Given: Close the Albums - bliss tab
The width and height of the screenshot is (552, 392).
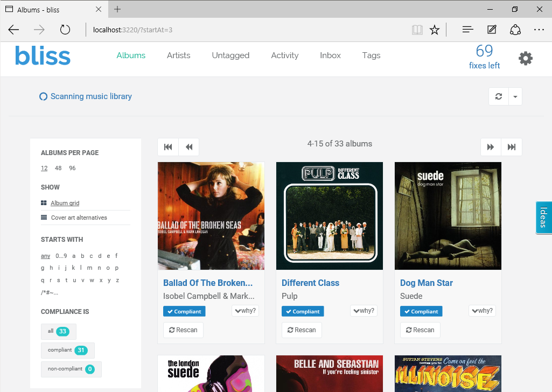Looking at the screenshot, I should pos(99,10).
